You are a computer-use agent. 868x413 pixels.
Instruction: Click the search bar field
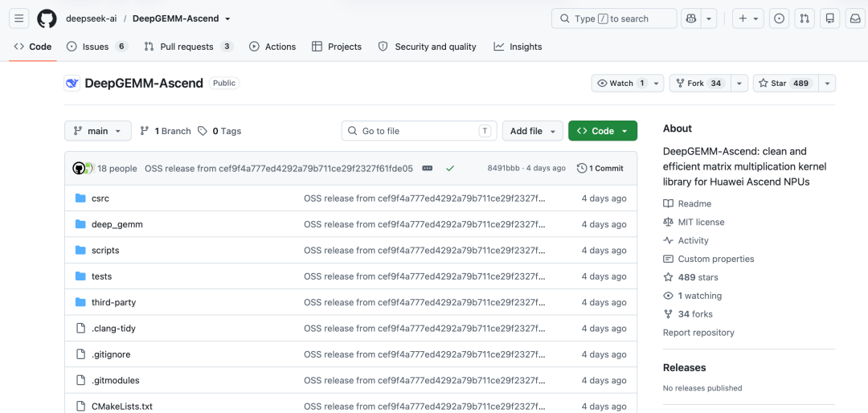click(x=614, y=18)
